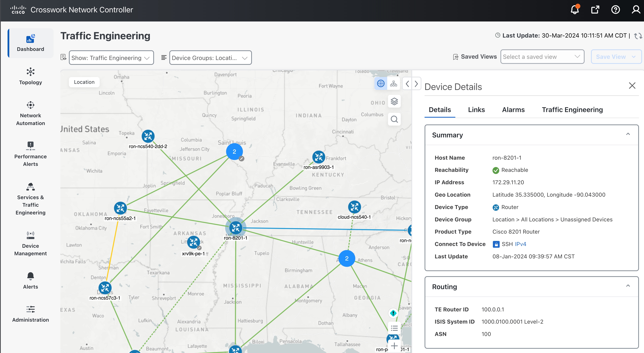Select the ron-ncs55a2-1 router node
The width and height of the screenshot is (644, 353).
tap(120, 208)
